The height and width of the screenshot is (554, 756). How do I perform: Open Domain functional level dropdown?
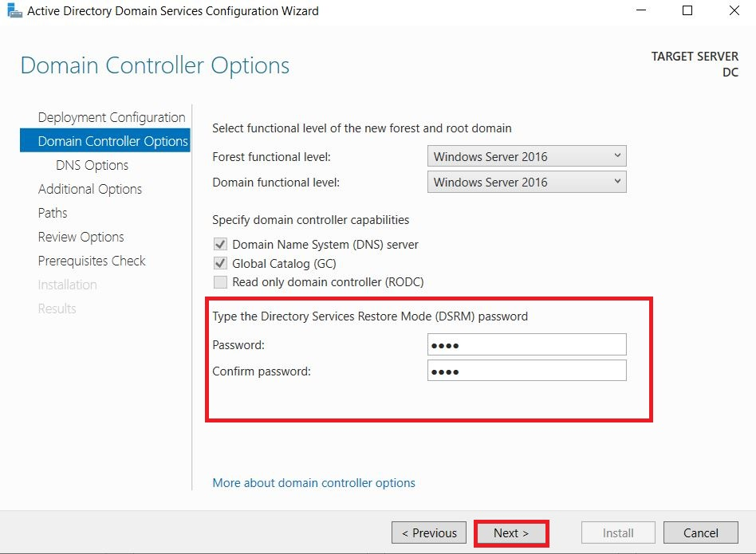tap(526, 182)
